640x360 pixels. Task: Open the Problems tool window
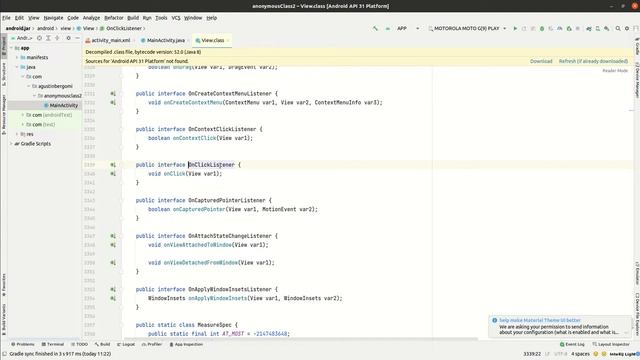(x=23, y=344)
